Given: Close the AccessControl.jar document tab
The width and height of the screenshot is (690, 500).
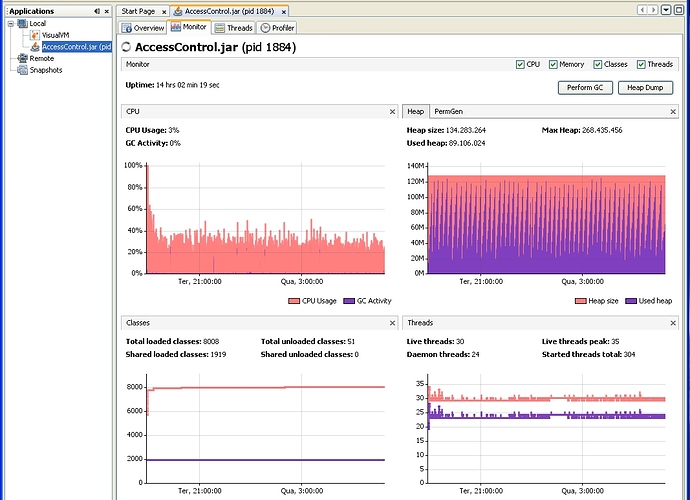Looking at the screenshot, I should click(x=284, y=12).
